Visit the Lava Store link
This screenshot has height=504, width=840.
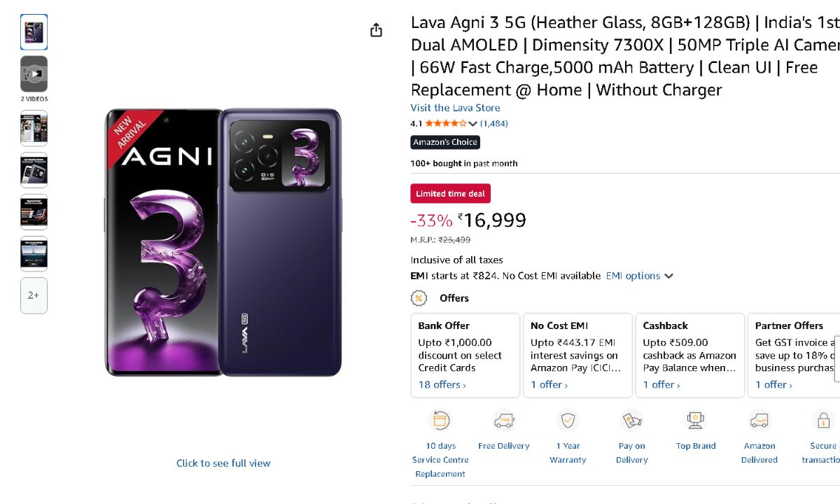[455, 108]
